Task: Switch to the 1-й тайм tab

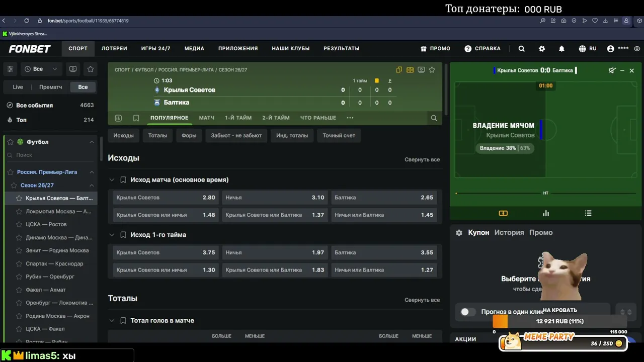Action: point(238,118)
